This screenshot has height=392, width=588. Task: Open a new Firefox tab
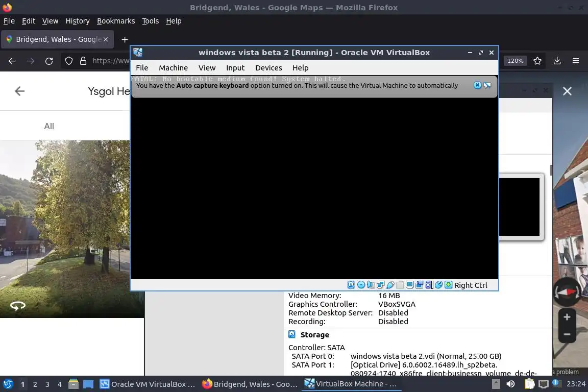(x=125, y=39)
